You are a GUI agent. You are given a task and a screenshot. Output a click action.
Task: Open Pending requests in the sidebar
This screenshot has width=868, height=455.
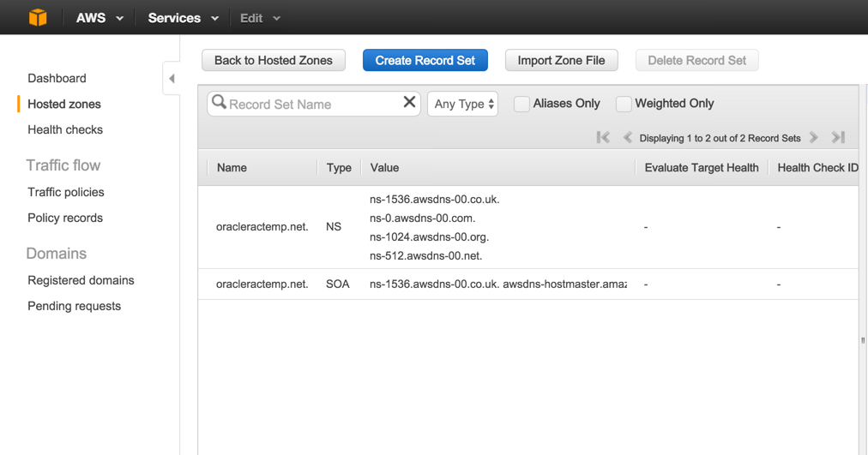click(x=74, y=306)
